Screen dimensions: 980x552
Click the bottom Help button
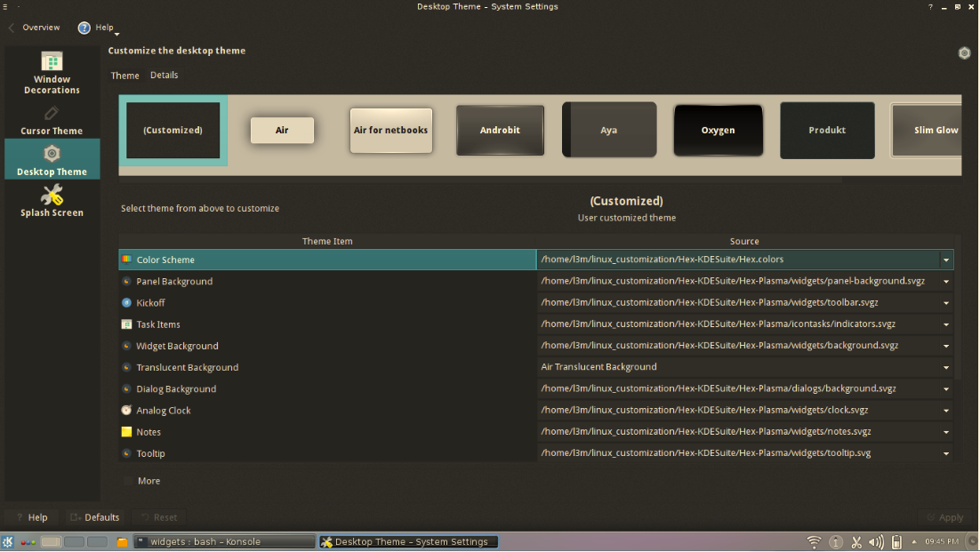click(32, 517)
